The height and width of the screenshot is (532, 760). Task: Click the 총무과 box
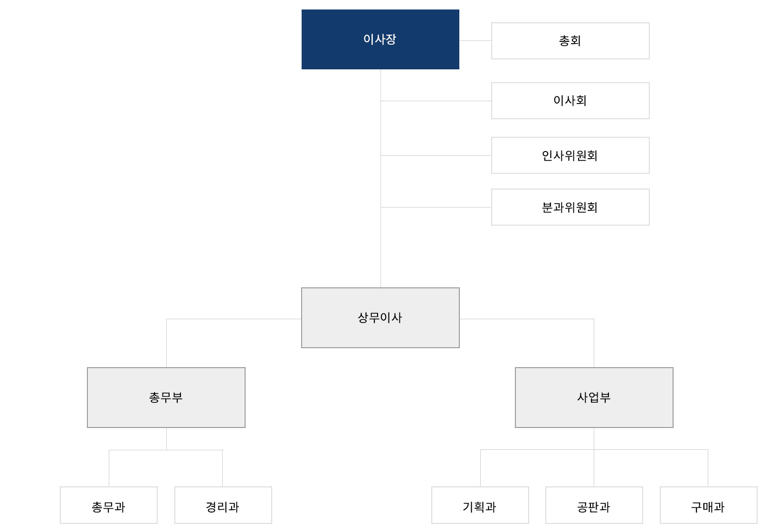tap(109, 505)
